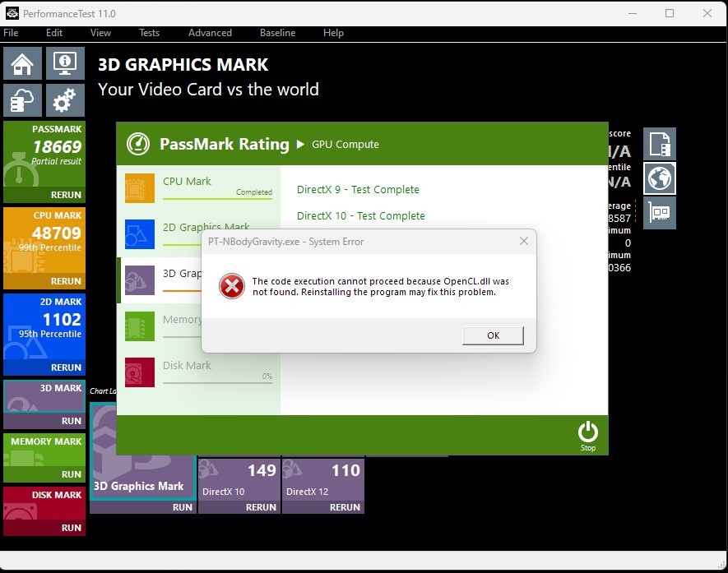Open the Tests menu
The image size is (728, 573).
click(x=149, y=33)
